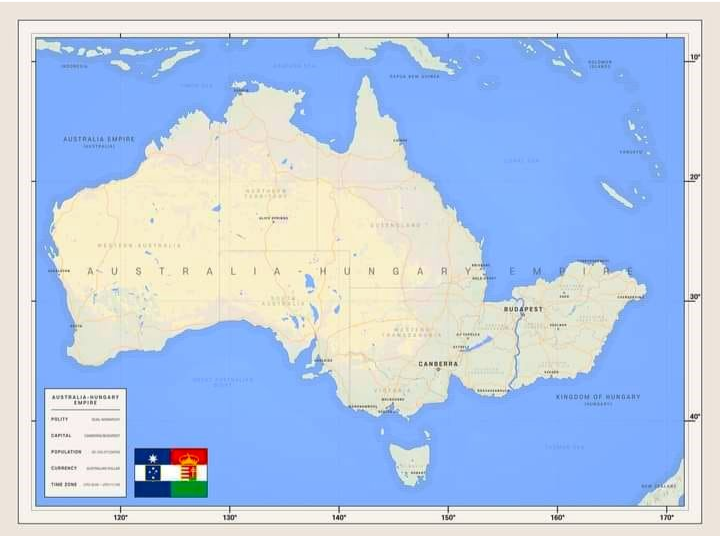Click the 160° longitude label
720x536 pixels.
tap(557, 518)
